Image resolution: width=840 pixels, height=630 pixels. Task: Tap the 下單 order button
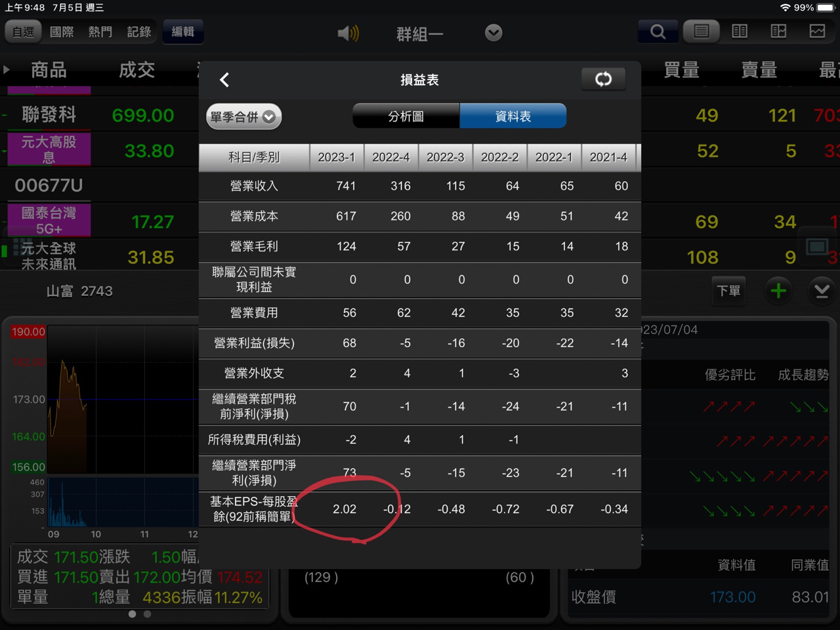point(729,291)
